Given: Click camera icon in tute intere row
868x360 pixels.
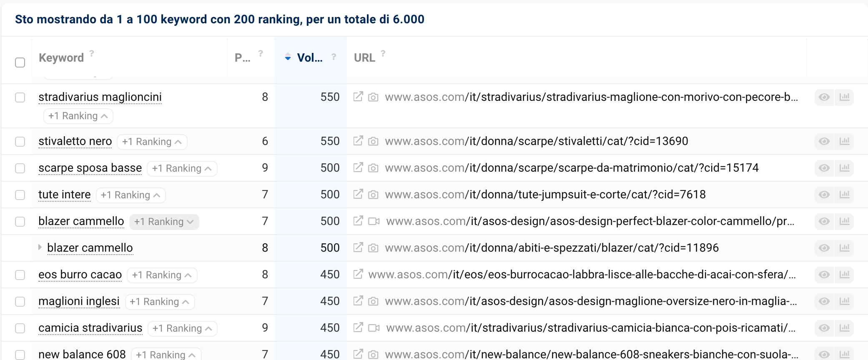Looking at the screenshot, I should click(x=373, y=195).
